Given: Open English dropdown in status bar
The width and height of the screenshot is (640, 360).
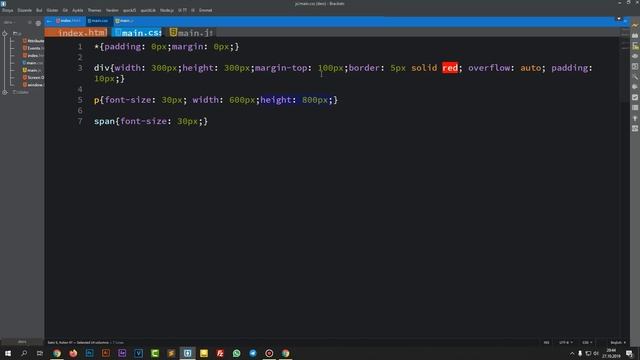Looking at the screenshot, I should (618, 342).
